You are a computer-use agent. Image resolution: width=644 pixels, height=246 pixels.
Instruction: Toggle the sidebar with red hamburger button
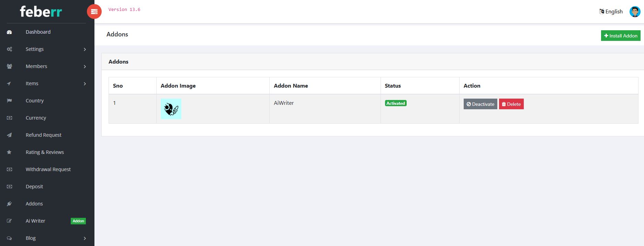[94, 12]
